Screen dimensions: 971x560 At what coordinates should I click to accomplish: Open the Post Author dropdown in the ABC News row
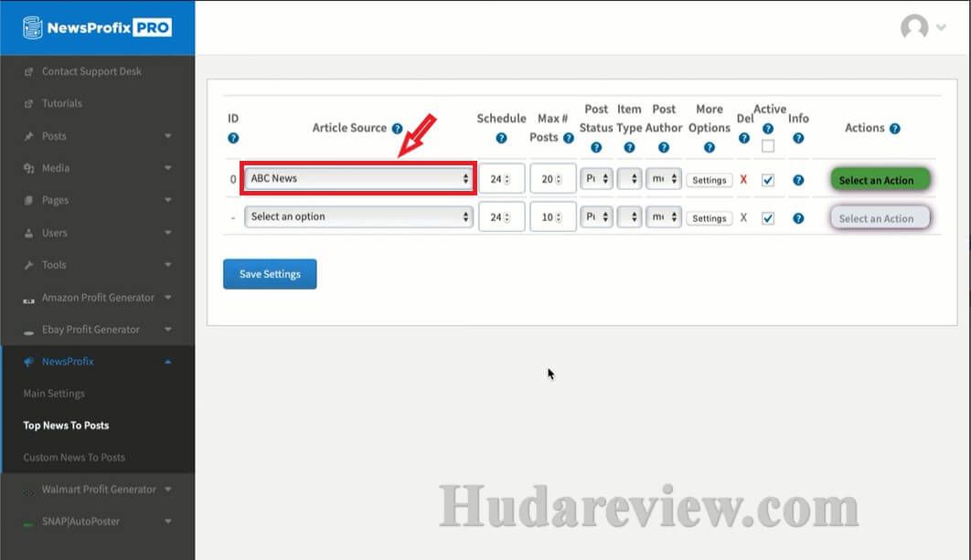tap(664, 179)
